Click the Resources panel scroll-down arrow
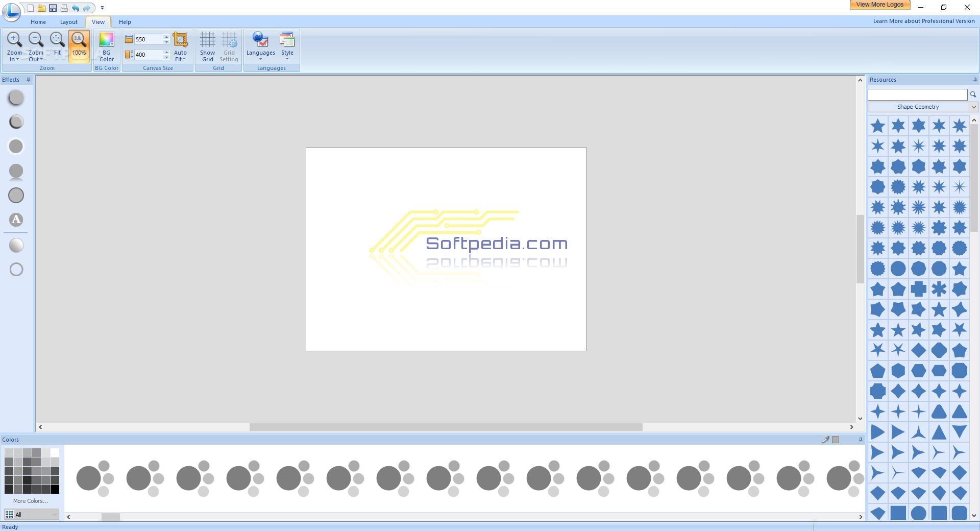 coord(974,516)
